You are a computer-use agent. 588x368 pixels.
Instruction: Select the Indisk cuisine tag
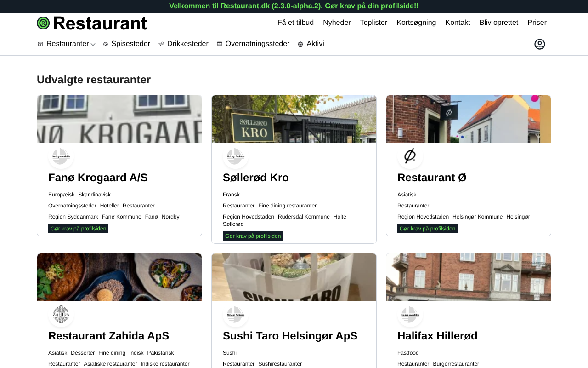[x=136, y=353]
